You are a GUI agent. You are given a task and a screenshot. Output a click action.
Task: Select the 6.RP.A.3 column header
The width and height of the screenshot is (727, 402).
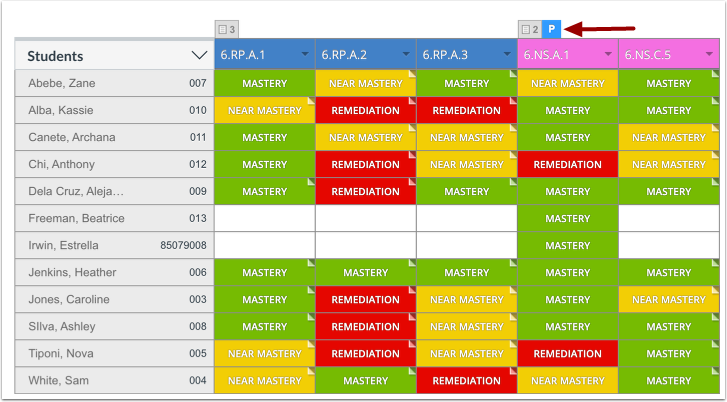click(467, 54)
